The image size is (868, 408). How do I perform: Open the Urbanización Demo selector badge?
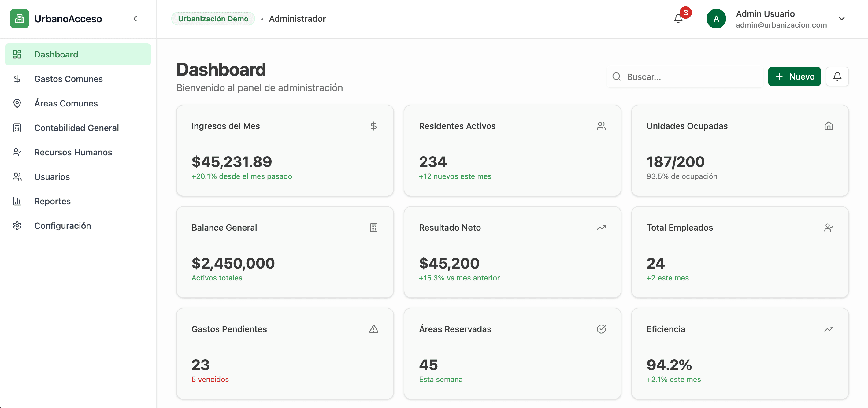(x=213, y=19)
